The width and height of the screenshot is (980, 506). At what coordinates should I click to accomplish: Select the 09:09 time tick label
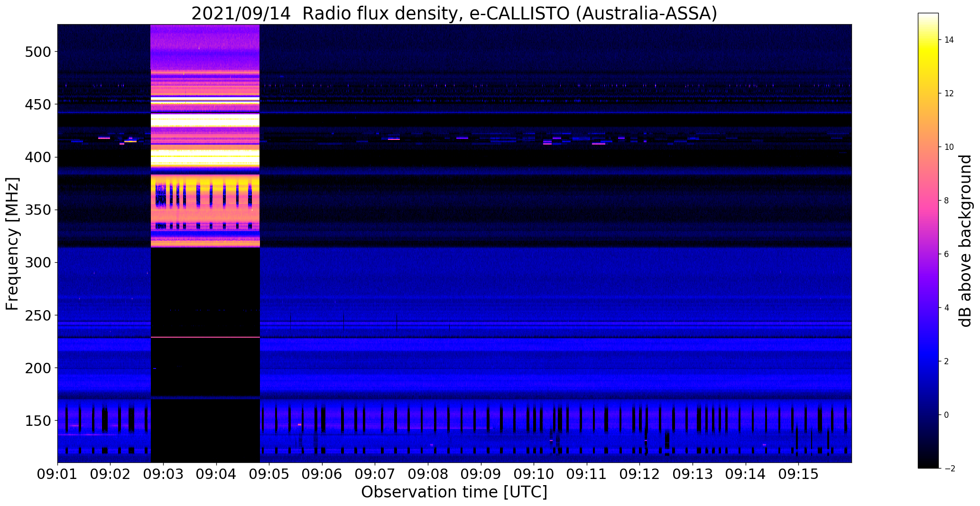(x=481, y=475)
